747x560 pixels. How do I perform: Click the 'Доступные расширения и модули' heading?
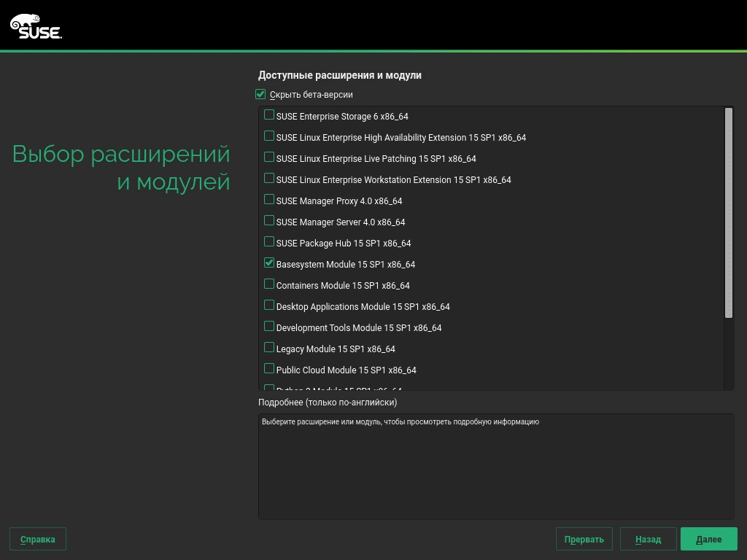pos(340,75)
